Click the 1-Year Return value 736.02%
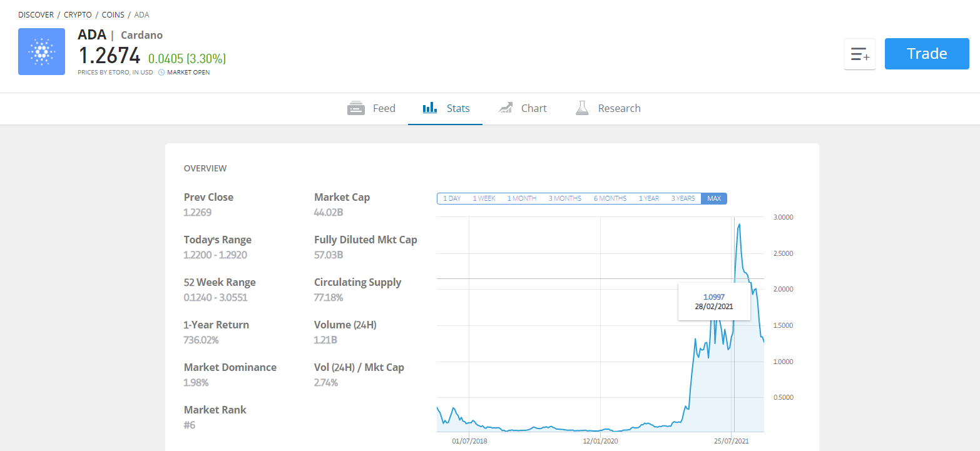 point(202,340)
